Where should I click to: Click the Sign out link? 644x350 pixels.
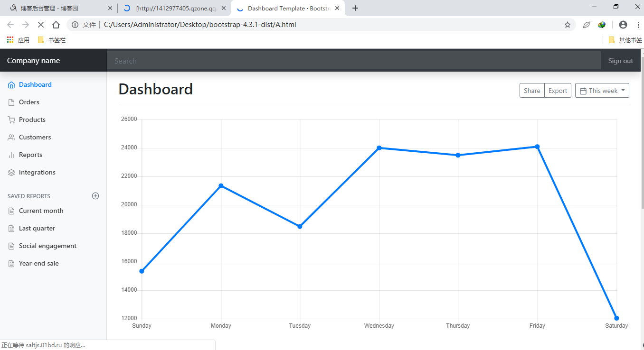tap(620, 61)
